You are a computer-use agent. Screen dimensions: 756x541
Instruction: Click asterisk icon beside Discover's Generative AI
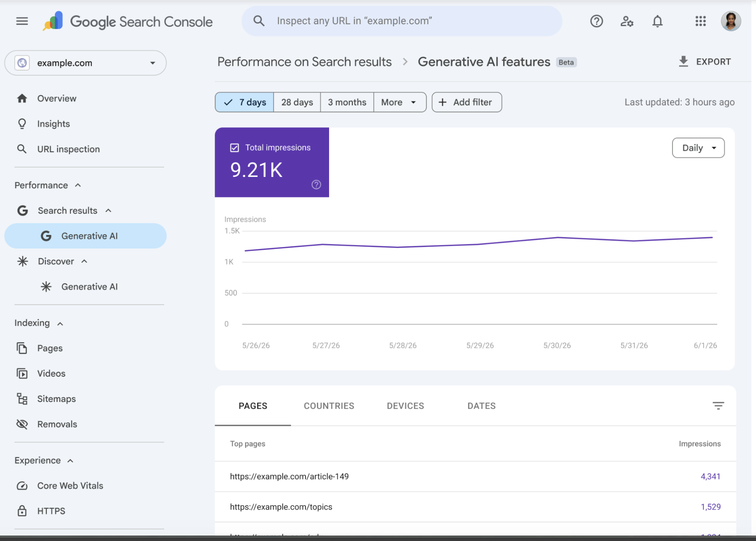point(46,287)
